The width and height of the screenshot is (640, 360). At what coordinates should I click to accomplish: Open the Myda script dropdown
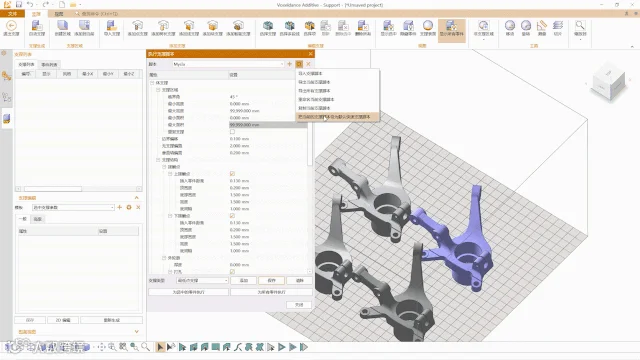228,64
